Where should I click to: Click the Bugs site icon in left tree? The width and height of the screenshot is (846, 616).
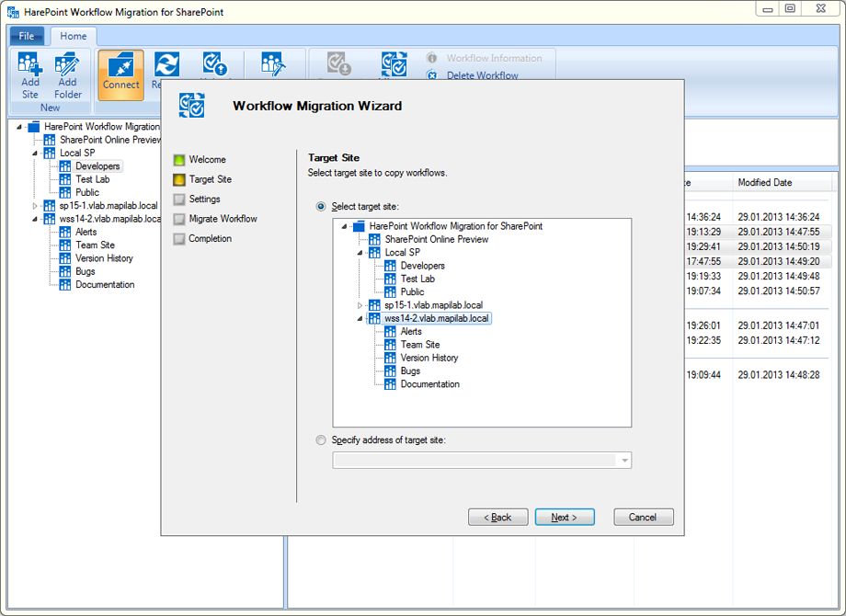click(65, 271)
